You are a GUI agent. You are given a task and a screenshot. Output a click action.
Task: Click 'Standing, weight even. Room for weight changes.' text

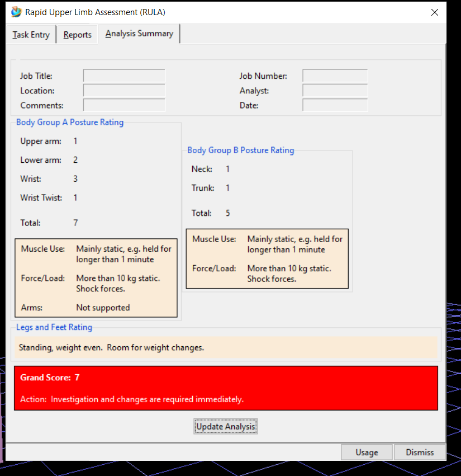coord(111,347)
